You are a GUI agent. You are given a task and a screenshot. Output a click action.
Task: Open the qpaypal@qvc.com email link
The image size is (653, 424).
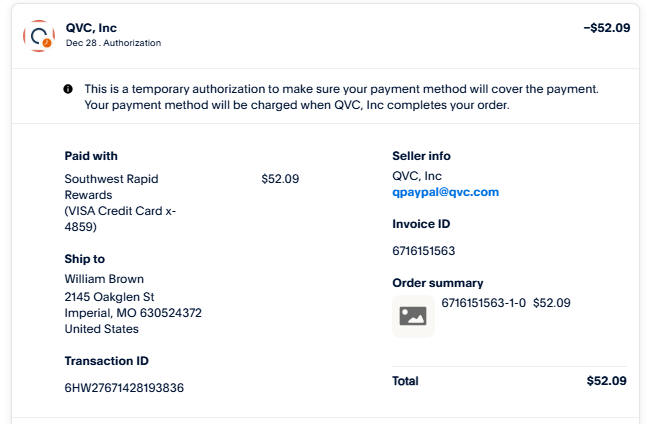[445, 192]
